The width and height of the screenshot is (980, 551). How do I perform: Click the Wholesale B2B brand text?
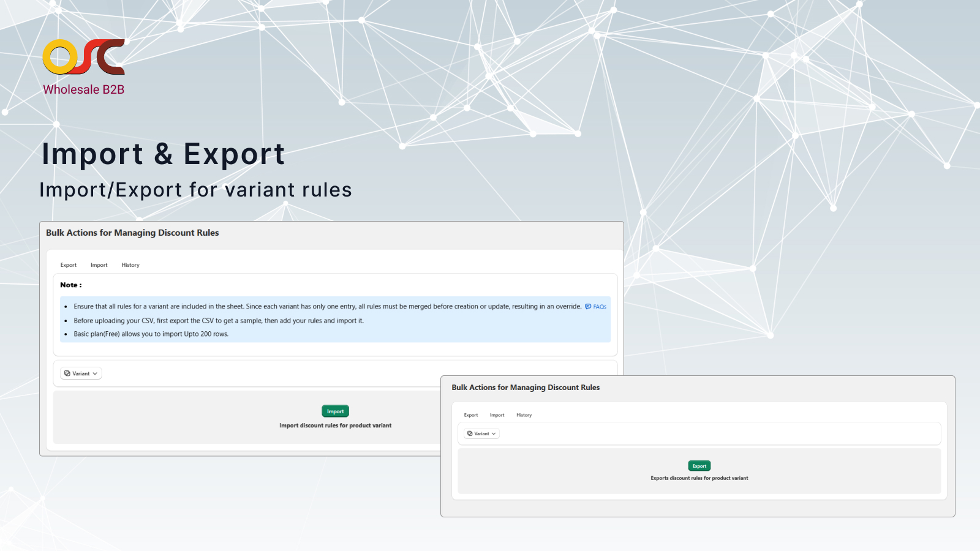[84, 89]
